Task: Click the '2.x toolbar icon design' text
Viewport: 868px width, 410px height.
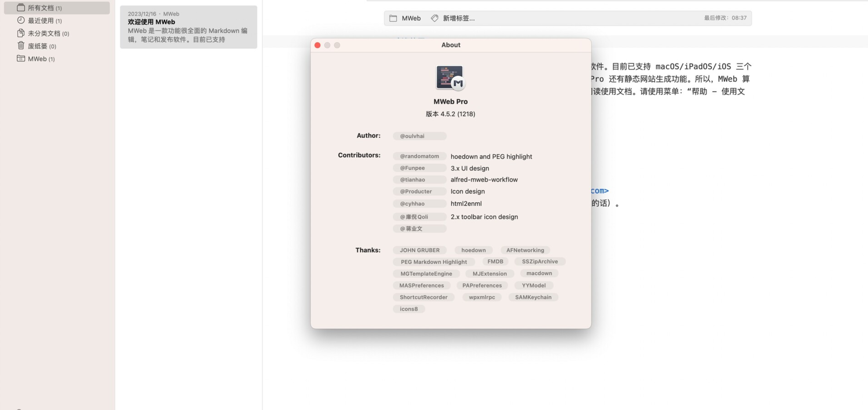Action: tap(484, 217)
